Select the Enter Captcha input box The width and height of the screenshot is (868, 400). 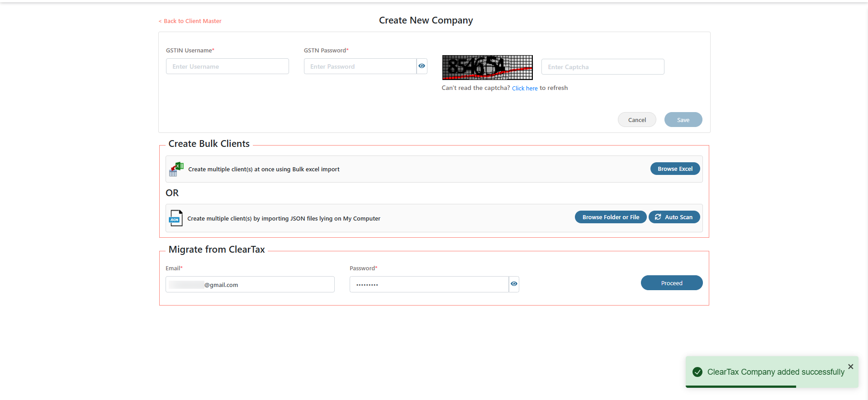(602, 67)
